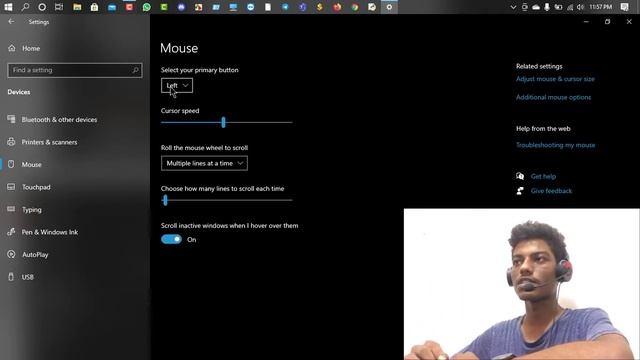The width and height of the screenshot is (640, 360).
Task: Open the primary button dropdown showing Left
Action: (177, 85)
